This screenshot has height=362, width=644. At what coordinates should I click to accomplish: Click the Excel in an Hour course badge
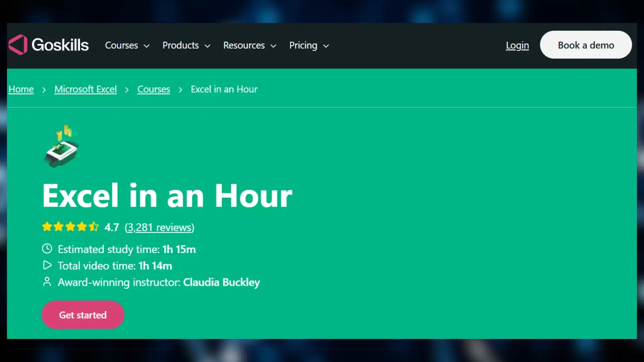(x=62, y=146)
